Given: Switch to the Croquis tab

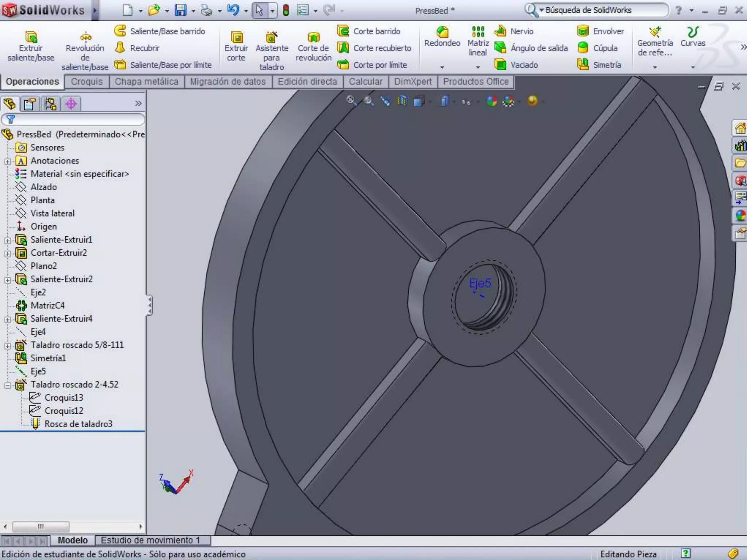Looking at the screenshot, I should coord(86,82).
